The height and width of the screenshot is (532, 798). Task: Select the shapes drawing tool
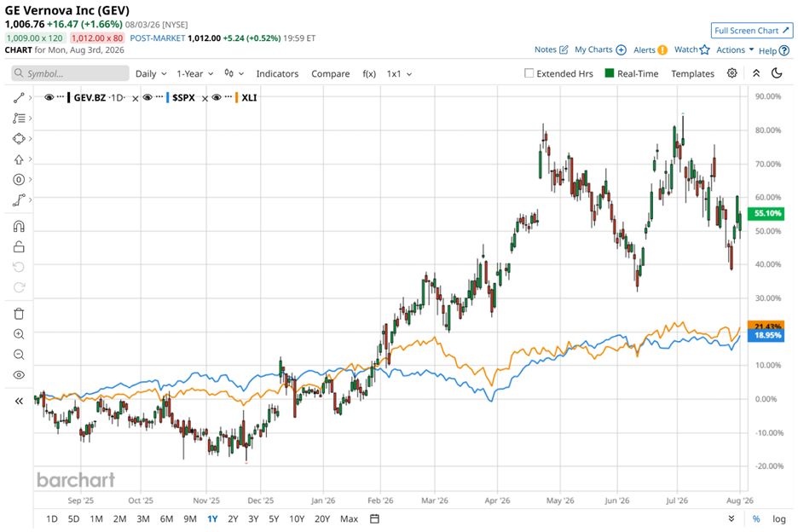pos(19,138)
